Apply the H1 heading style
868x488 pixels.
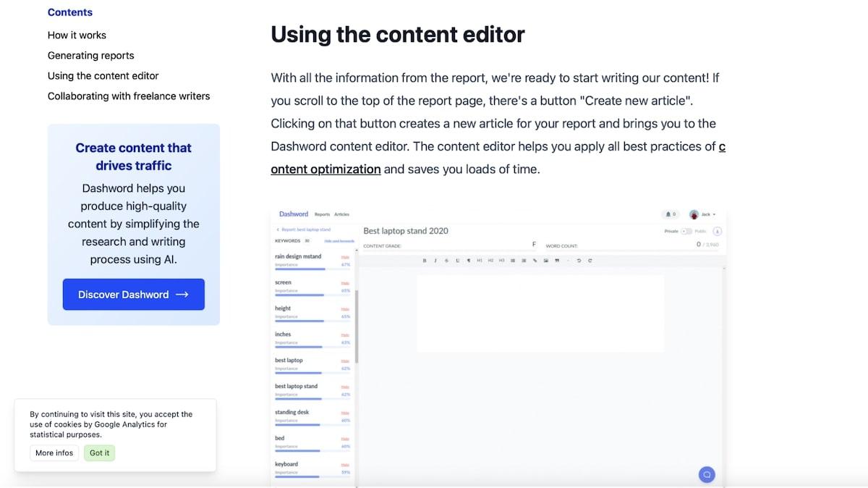point(480,261)
